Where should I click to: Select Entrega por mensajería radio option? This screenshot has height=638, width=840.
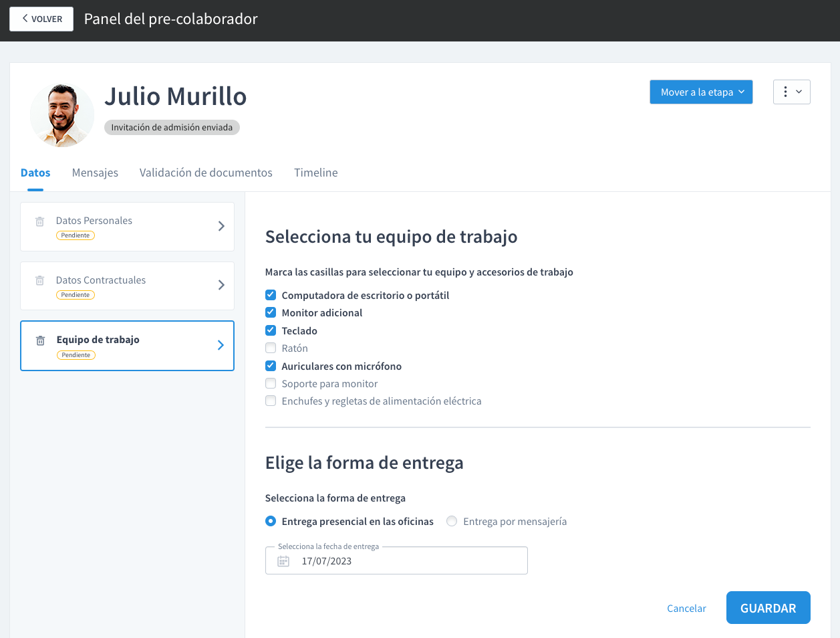pyautogui.click(x=452, y=521)
